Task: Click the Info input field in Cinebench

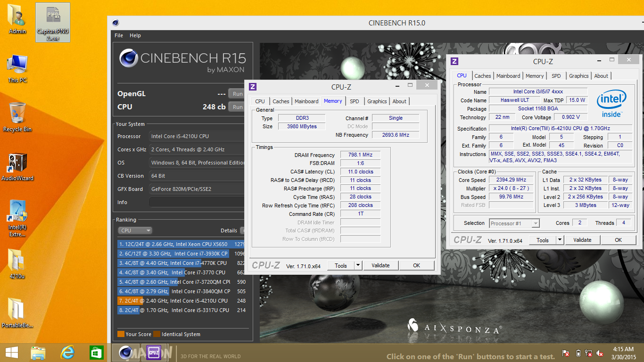Action: tap(197, 202)
